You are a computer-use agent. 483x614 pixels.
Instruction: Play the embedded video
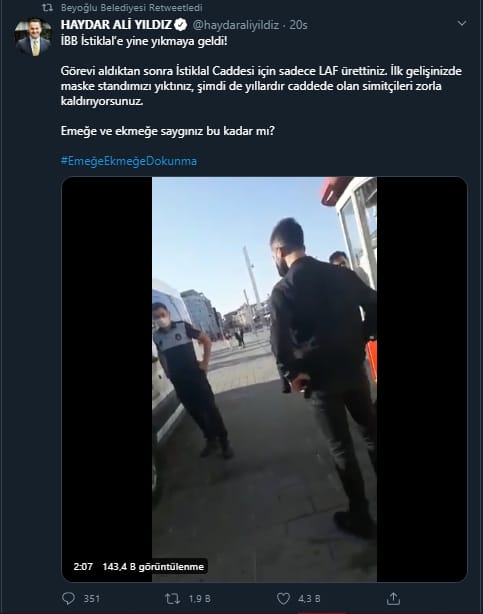point(264,379)
